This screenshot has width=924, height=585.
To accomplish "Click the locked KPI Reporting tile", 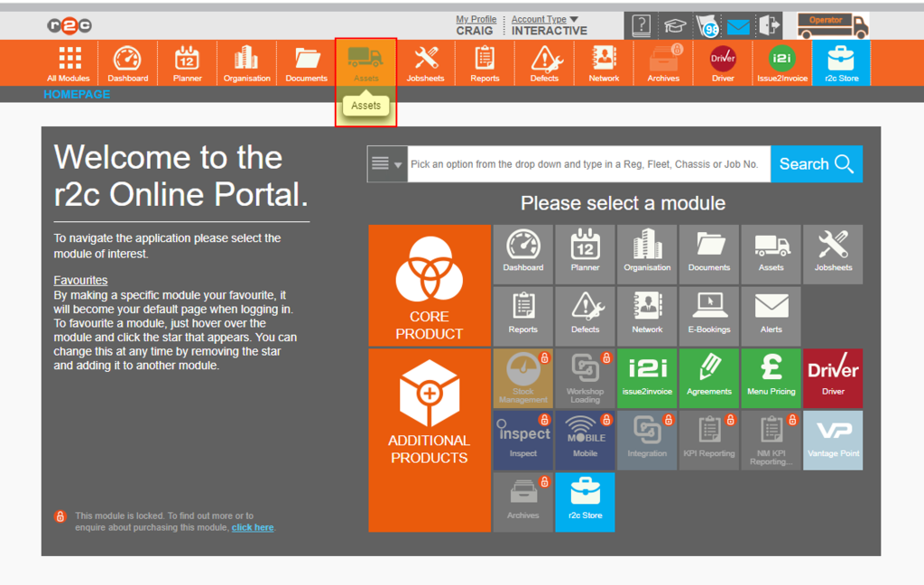I will pos(709,440).
